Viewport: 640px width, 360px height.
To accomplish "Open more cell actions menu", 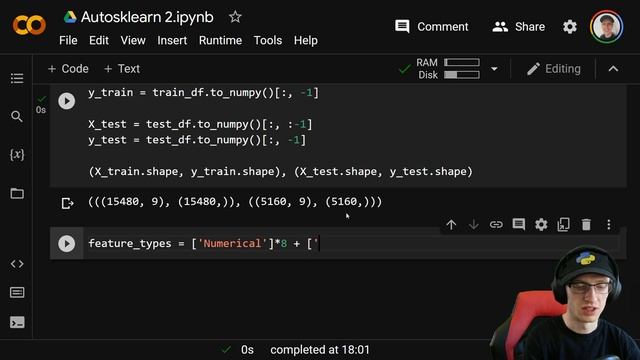I will tap(609, 224).
